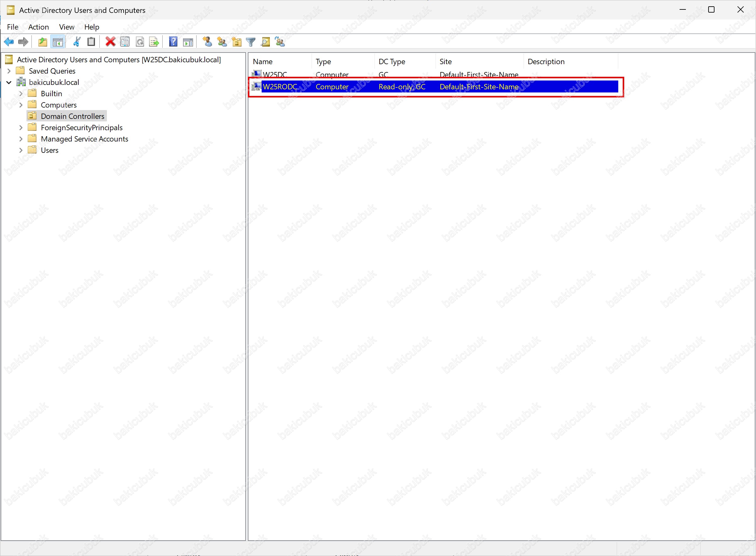Sort by the Type column header
The height and width of the screenshot is (556, 756).
click(343, 62)
